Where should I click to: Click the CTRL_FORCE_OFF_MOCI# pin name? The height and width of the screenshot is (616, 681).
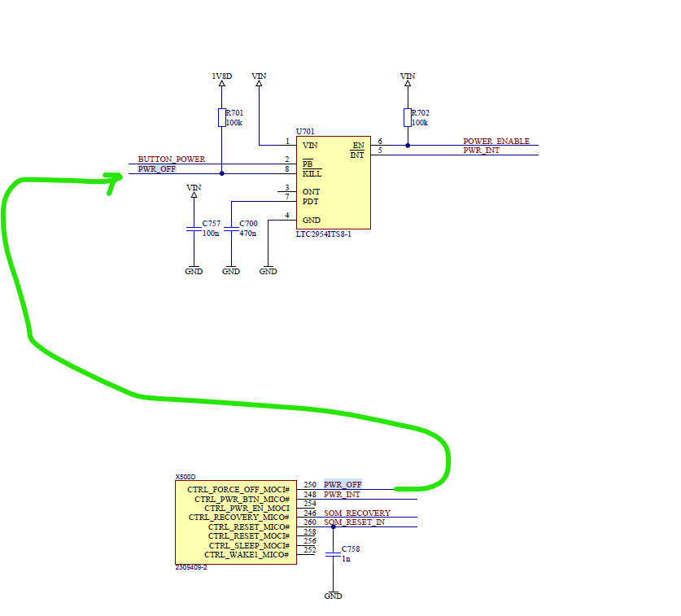[x=238, y=490]
